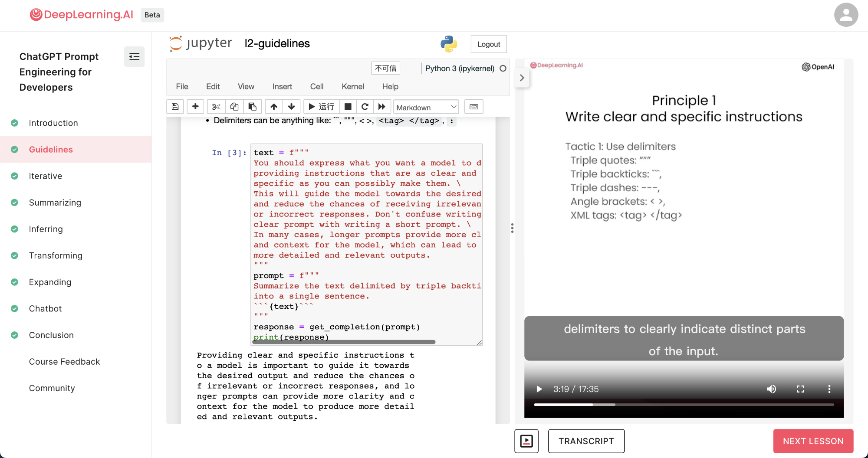Click the panel divider handle dots
This screenshot has width=868, height=458.
(512, 228)
